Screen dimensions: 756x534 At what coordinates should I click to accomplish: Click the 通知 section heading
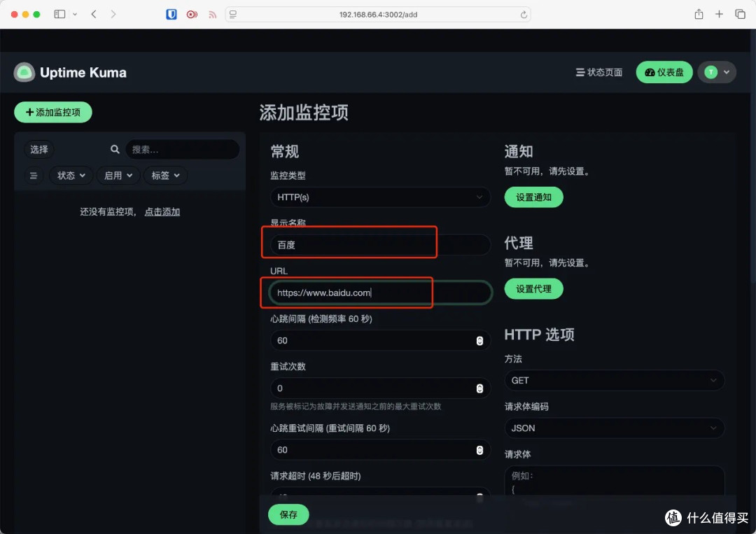(519, 151)
